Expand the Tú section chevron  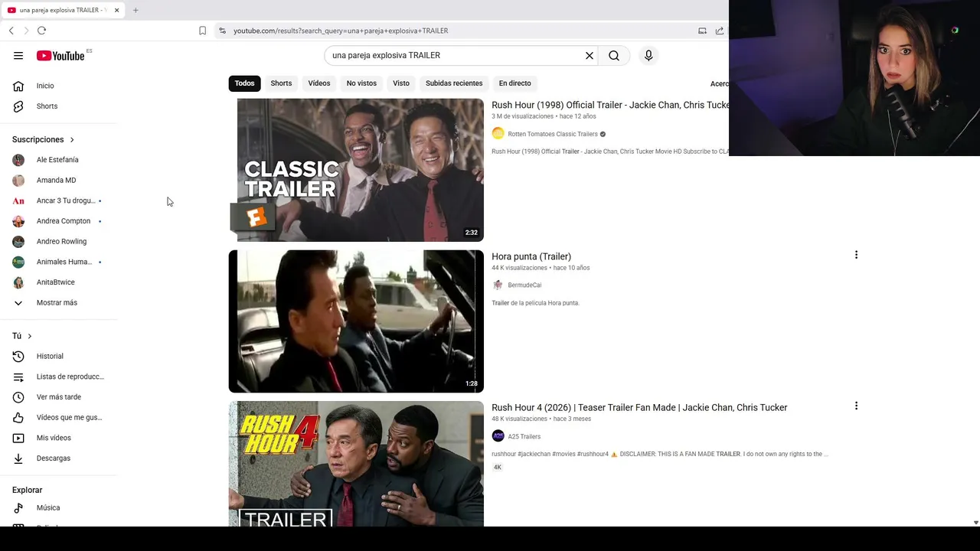[30, 336]
